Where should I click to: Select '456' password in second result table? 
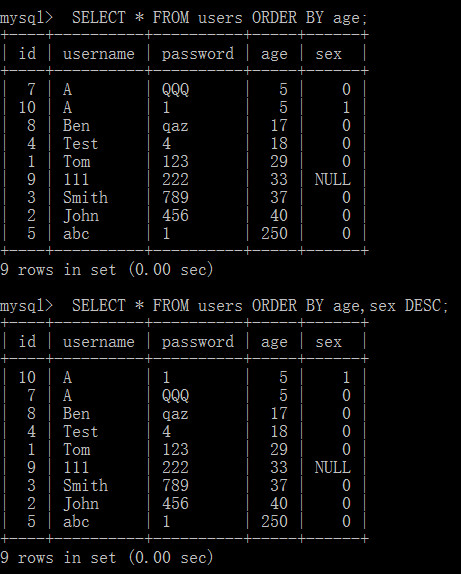pos(175,503)
